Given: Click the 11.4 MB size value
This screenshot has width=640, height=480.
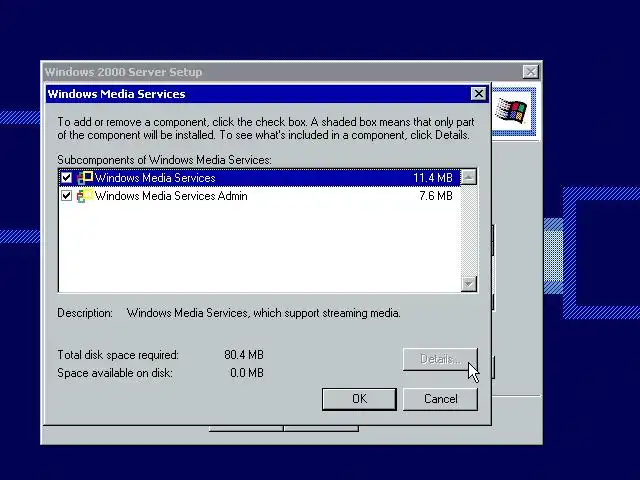Looking at the screenshot, I should point(433,178).
